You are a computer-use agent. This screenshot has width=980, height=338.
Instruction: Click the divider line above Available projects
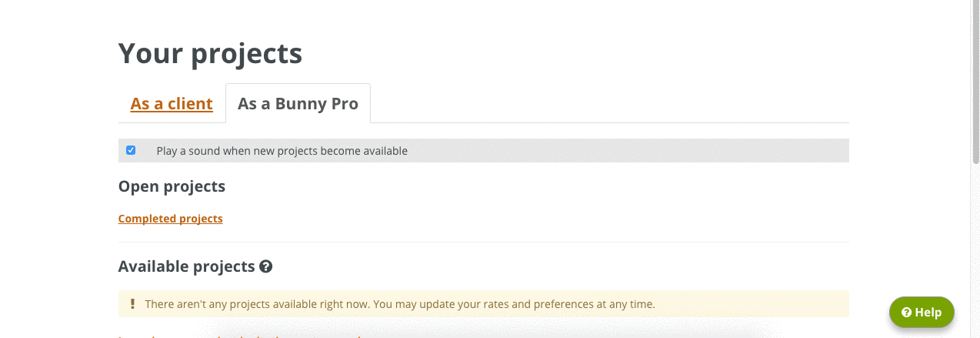pyautogui.click(x=483, y=243)
